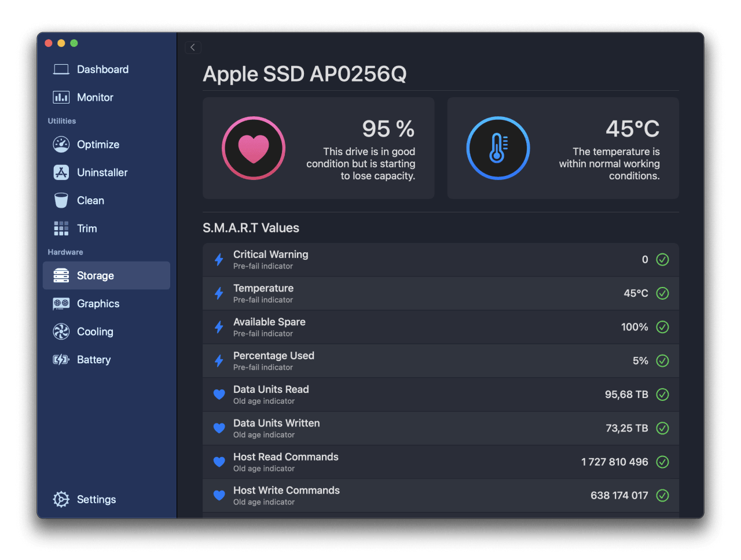
Task: Show the Graphics hardware page
Action: pyautogui.click(x=107, y=303)
